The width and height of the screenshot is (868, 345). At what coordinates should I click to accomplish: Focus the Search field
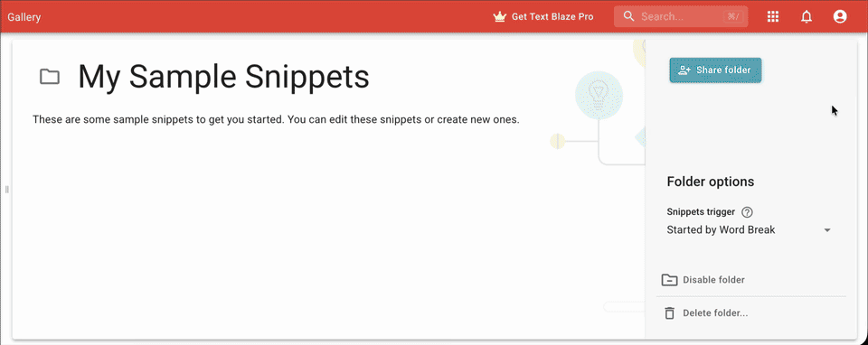pyautogui.click(x=681, y=16)
